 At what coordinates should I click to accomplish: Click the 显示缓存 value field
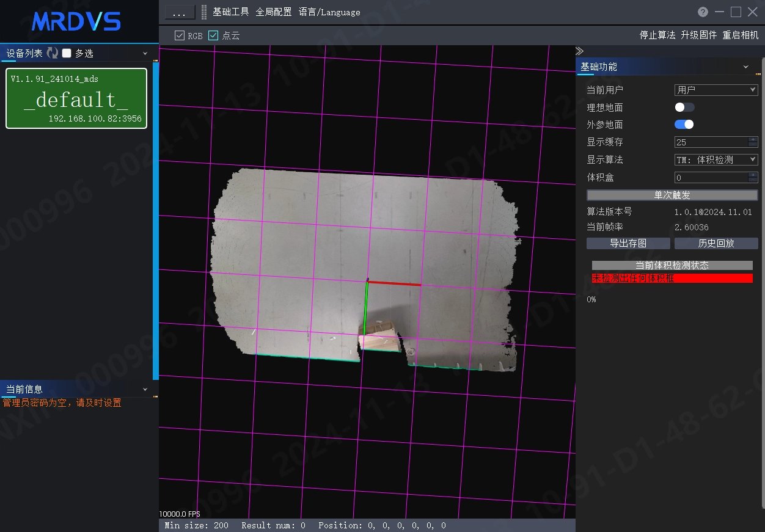[712, 142]
